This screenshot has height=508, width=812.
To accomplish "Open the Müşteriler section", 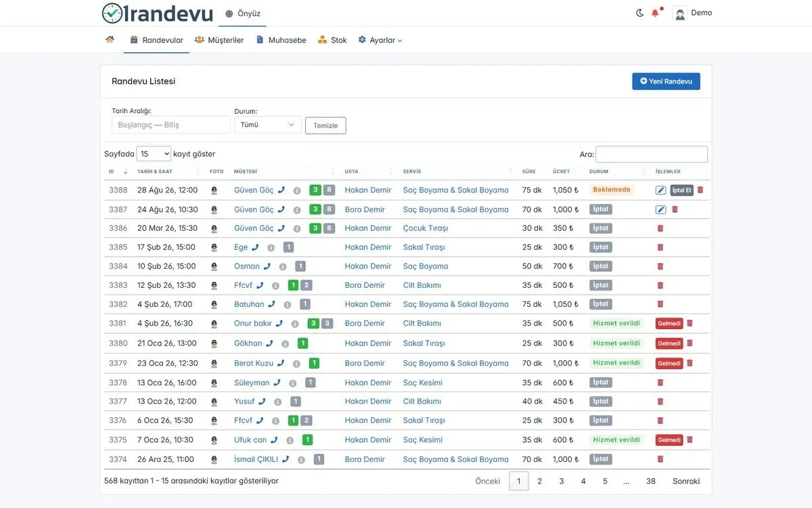I will tap(219, 40).
